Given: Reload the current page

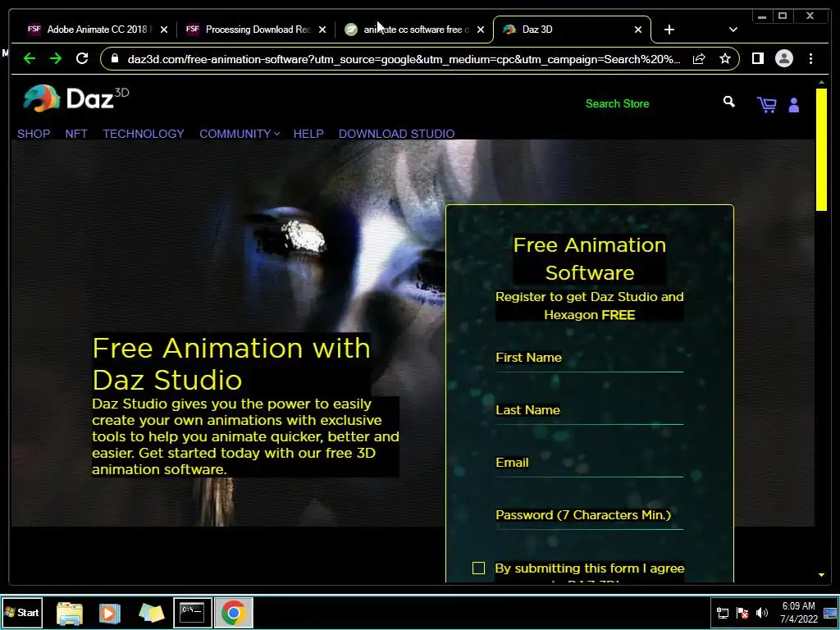Looking at the screenshot, I should [x=82, y=58].
